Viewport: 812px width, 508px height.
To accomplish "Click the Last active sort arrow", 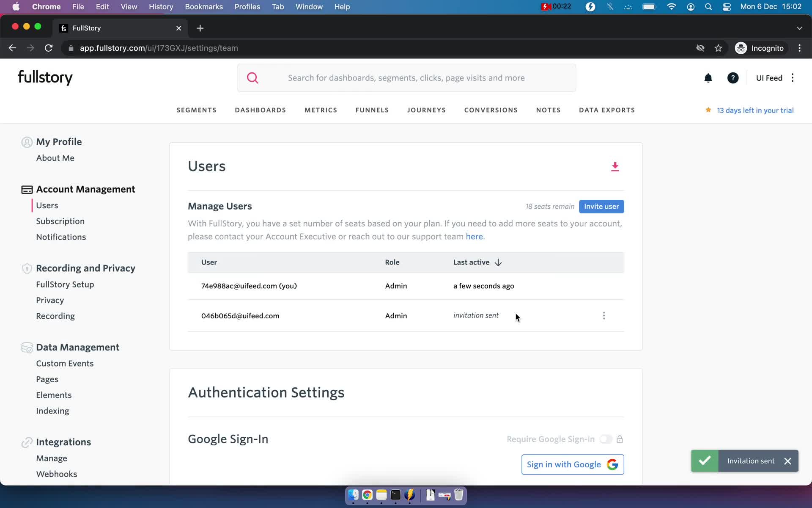I will (x=498, y=262).
